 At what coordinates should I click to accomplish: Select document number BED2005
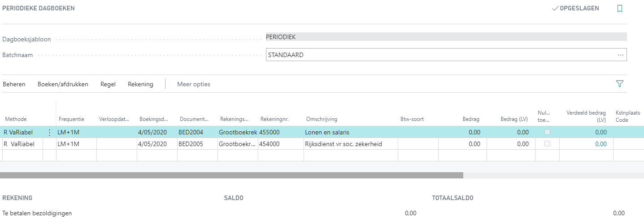[x=197, y=144]
